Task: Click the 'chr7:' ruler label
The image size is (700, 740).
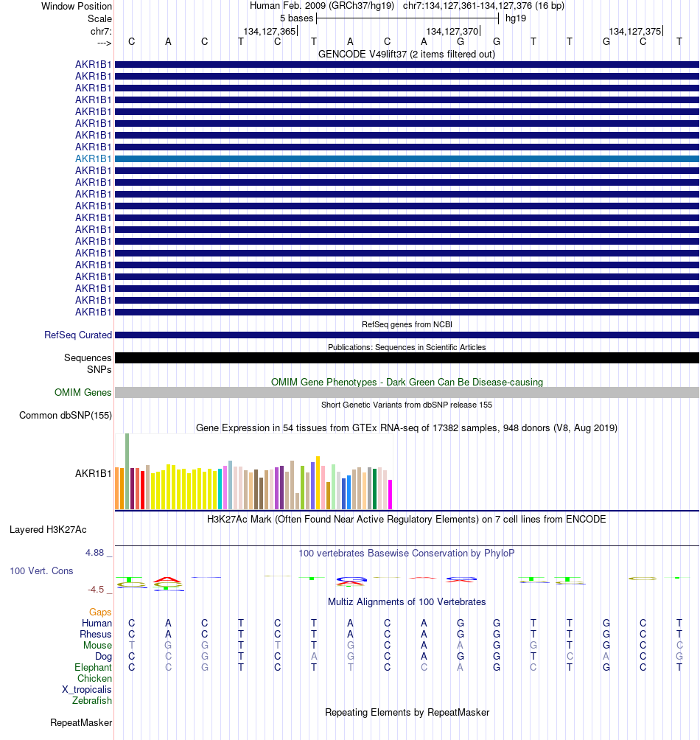Action: pos(101,32)
